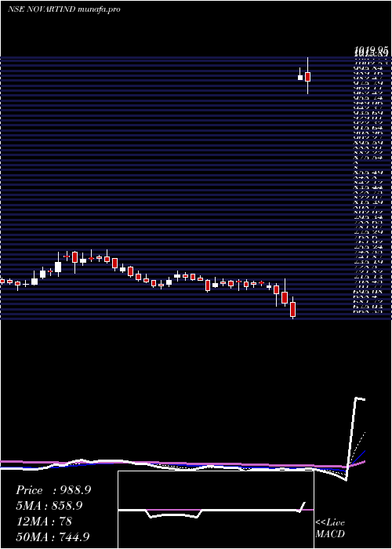Viewport: 392px width, 549px height.
Task: Click the lowest red candle before the gap
Action: [292, 310]
